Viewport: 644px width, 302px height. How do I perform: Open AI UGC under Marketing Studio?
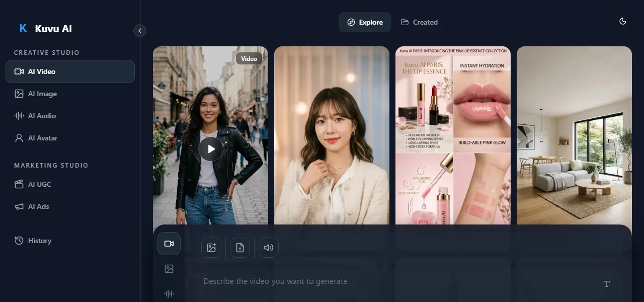(x=70, y=184)
